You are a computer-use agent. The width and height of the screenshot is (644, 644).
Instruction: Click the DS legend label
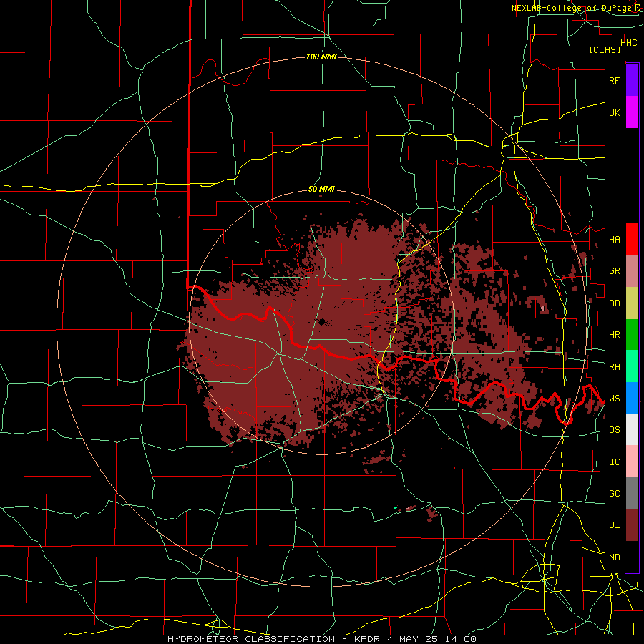(x=614, y=429)
